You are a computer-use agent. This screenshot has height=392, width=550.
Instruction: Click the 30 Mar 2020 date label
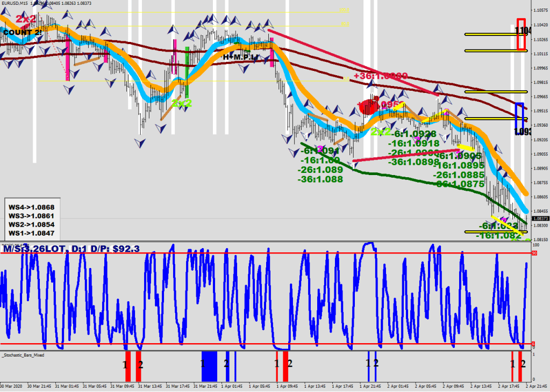point(11,386)
